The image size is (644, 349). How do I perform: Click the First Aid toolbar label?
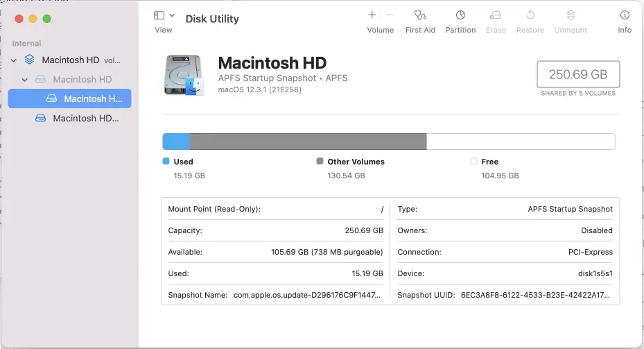click(420, 30)
